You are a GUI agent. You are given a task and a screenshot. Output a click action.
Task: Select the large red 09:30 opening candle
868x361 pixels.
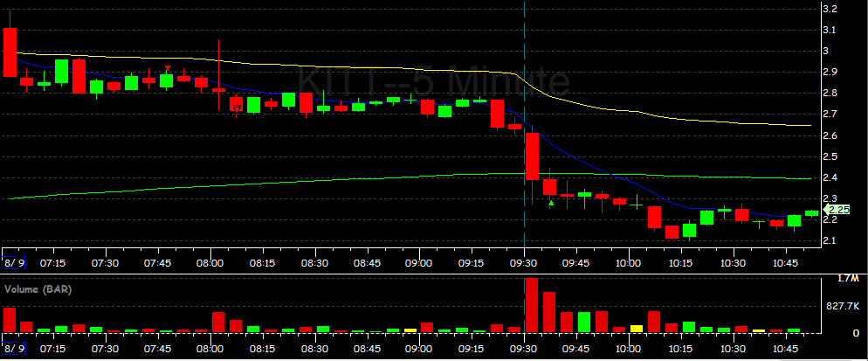click(532, 157)
